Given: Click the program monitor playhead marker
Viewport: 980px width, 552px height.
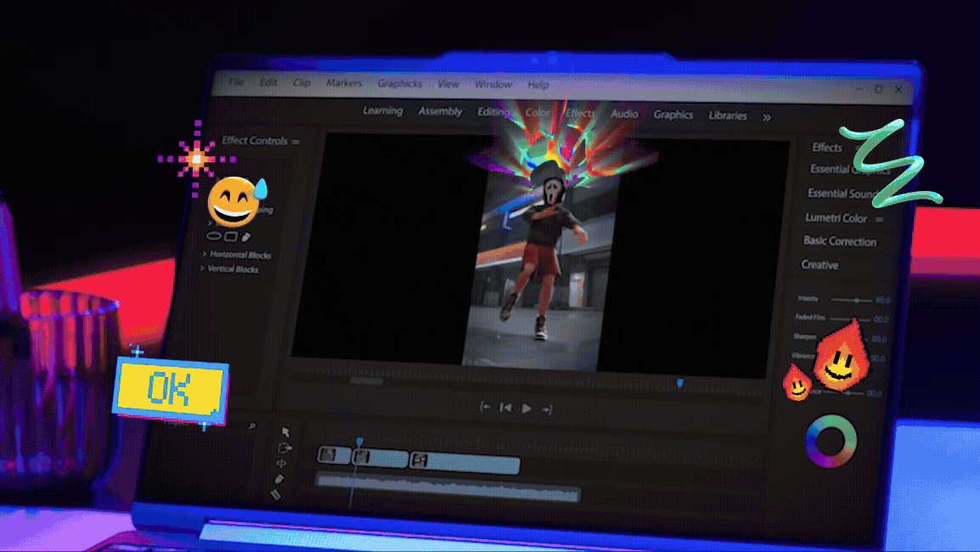Looking at the screenshot, I should click(680, 383).
